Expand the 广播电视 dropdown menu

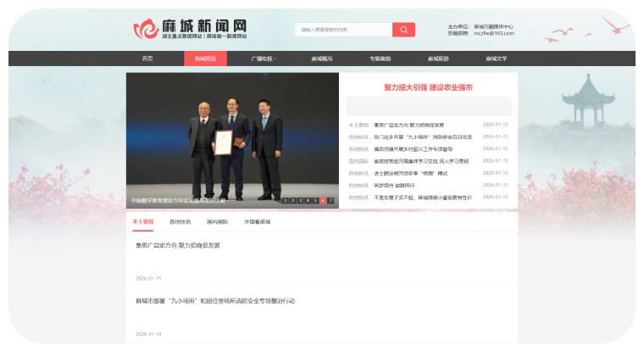(264, 59)
